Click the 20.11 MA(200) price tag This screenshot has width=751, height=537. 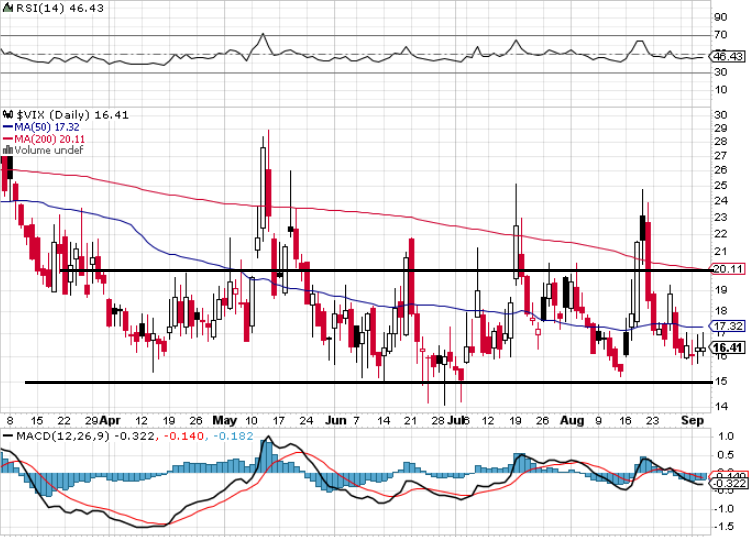[x=726, y=269]
